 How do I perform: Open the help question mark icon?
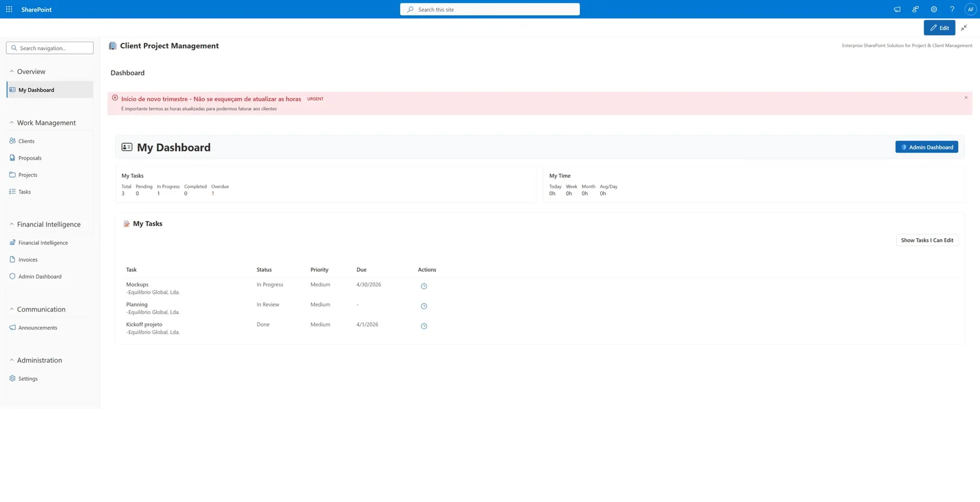[952, 9]
